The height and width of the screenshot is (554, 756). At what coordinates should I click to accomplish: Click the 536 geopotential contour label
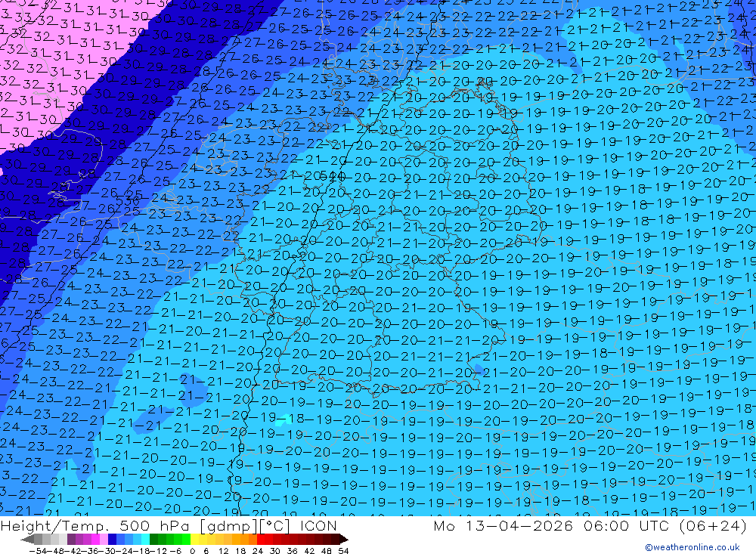click(127, 199)
